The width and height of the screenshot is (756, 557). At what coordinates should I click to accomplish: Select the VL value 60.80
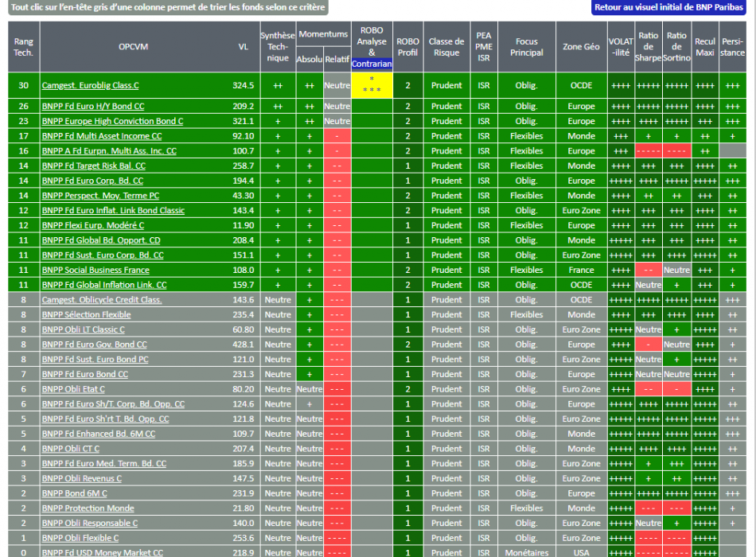(243, 330)
